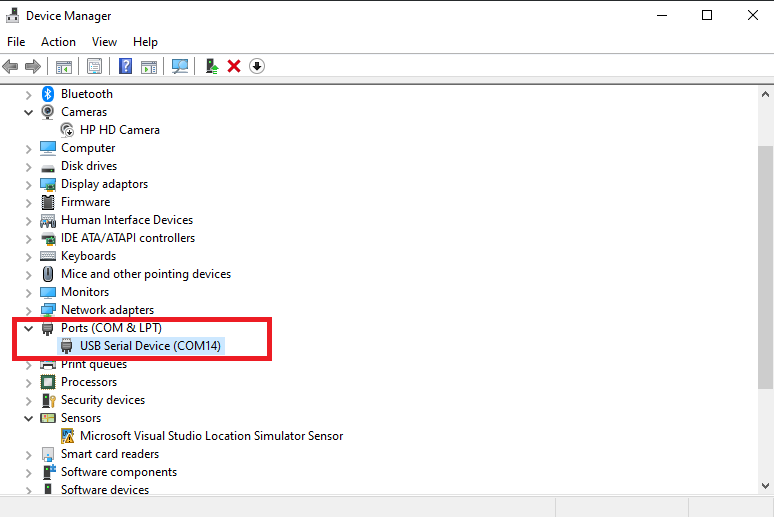774x517 pixels.
Task: Select Microsoft Visual Studio Location Simulator Sensor
Action: tap(211, 436)
